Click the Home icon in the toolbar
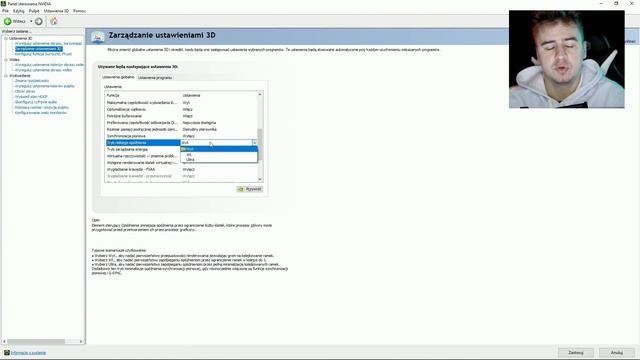 tap(53, 21)
